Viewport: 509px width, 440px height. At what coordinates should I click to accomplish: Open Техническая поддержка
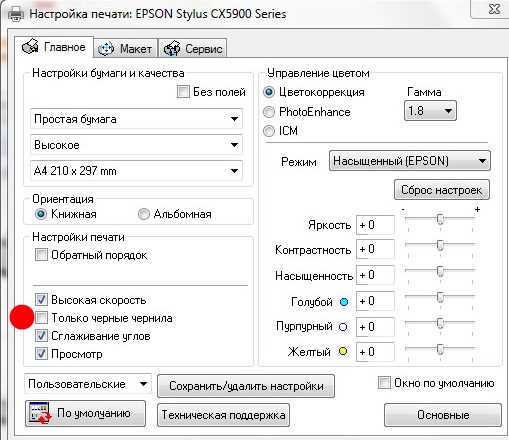[223, 415]
